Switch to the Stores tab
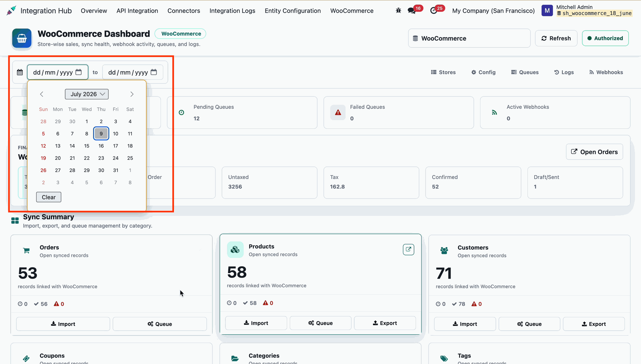The height and width of the screenshot is (364, 641). (443, 72)
